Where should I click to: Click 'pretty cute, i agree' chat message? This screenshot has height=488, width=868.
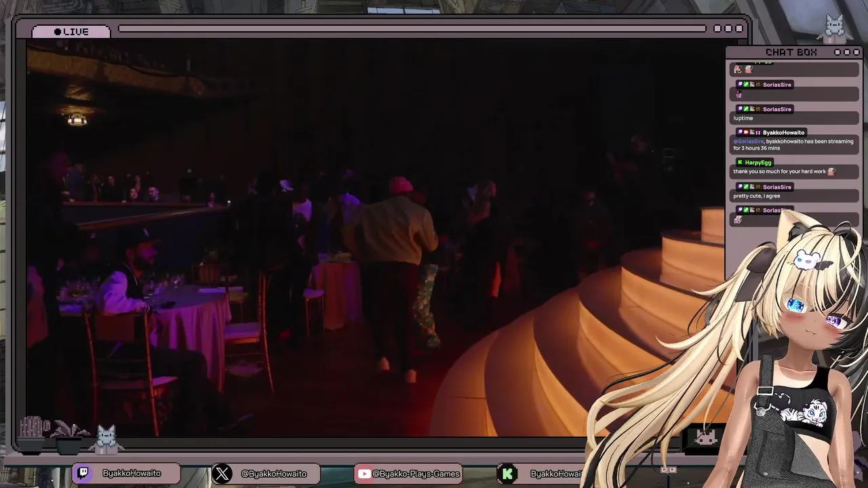coord(757,196)
